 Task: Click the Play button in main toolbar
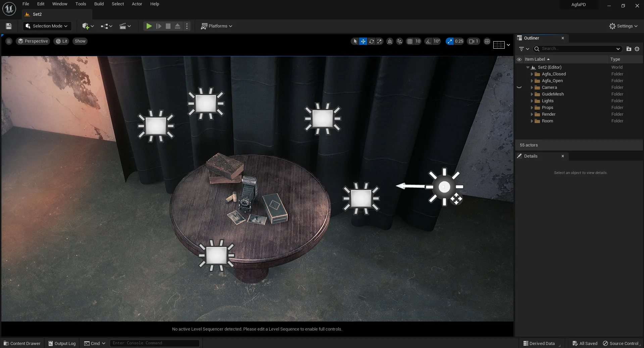149,26
